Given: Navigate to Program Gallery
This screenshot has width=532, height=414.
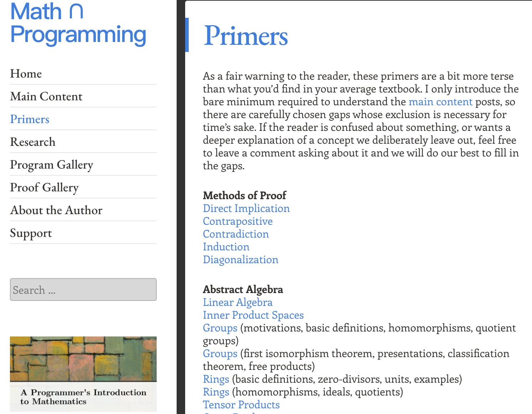Looking at the screenshot, I should click(52, 165).
